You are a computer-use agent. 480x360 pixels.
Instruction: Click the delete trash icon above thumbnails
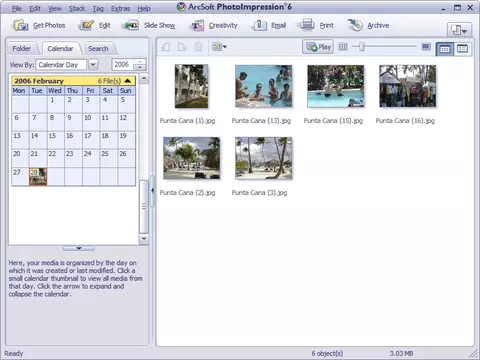198,47
